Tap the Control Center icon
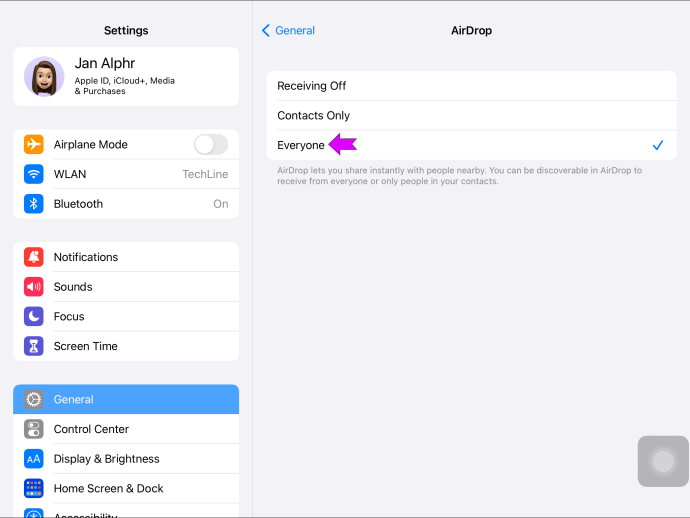The image size is (690, 518). 34,429
